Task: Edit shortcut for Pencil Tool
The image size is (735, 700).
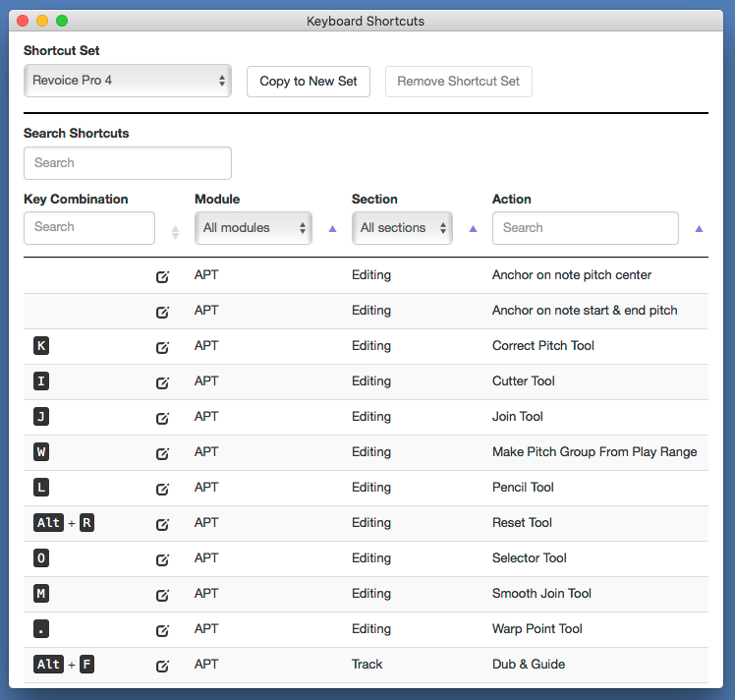Action: pyautogui.click(x=163, y=489)
